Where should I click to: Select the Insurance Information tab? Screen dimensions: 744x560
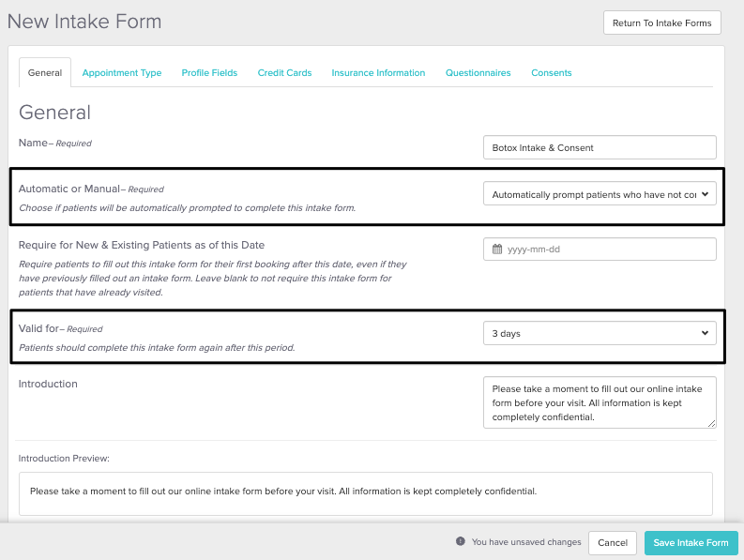(x=378, y=72)
